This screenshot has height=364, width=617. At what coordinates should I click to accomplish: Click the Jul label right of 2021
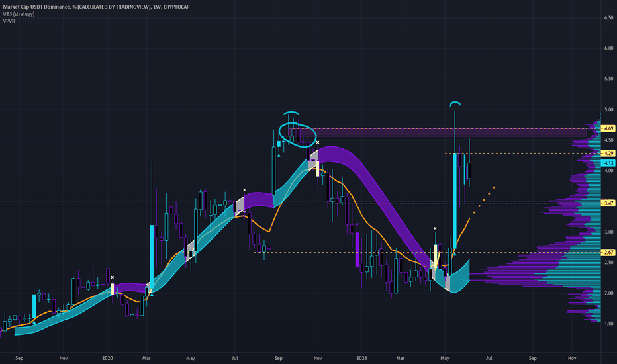click(x=489, y=358)
